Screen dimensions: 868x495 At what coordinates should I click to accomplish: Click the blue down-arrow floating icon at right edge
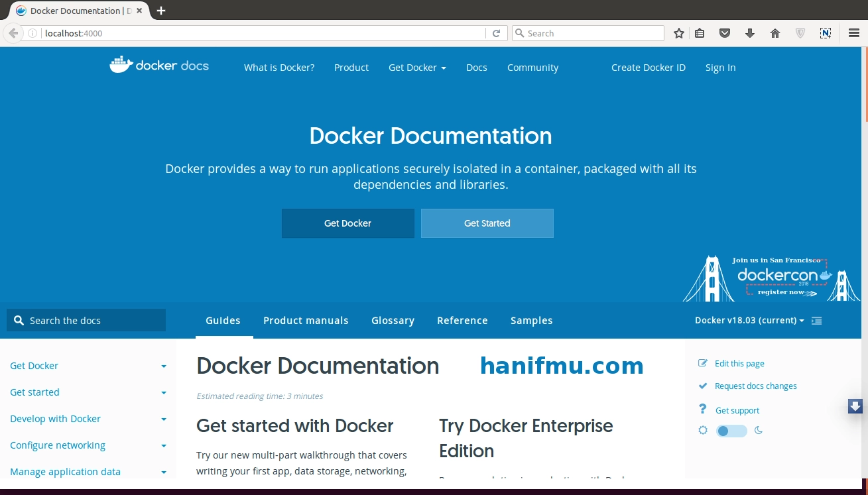(x=855, y=406)
